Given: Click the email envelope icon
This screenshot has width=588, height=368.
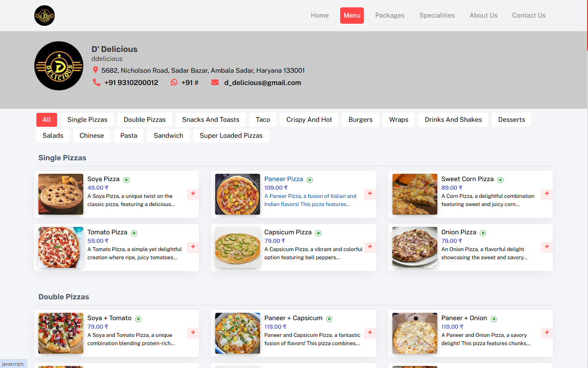Looking at the screenshot, I should 215,82.
